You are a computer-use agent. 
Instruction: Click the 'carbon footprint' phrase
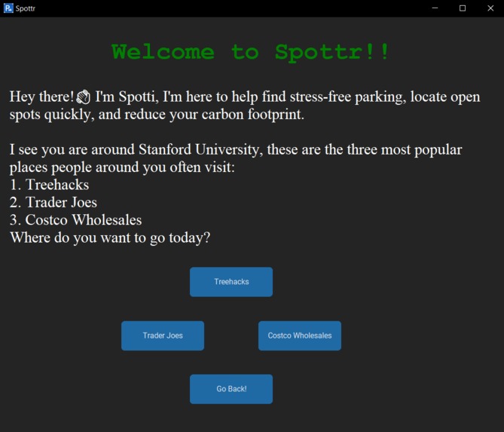coord(252,115)
